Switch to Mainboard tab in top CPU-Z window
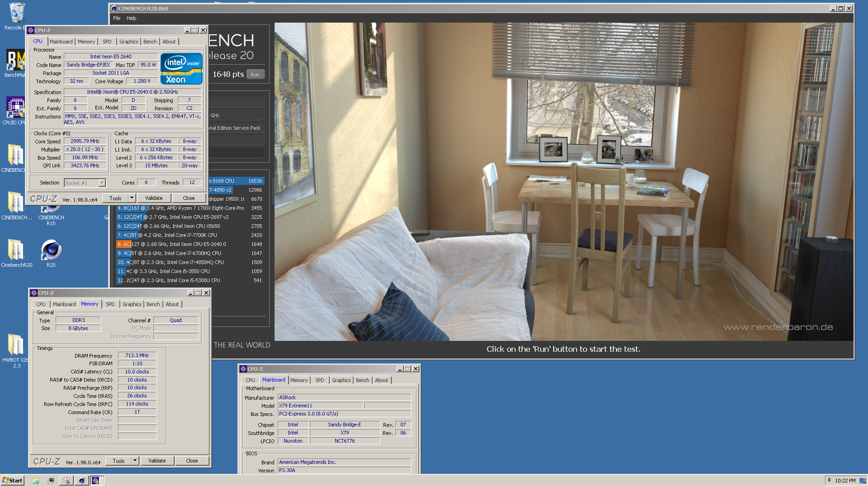This screenshot has height=486, width=868. pos(61,42)
